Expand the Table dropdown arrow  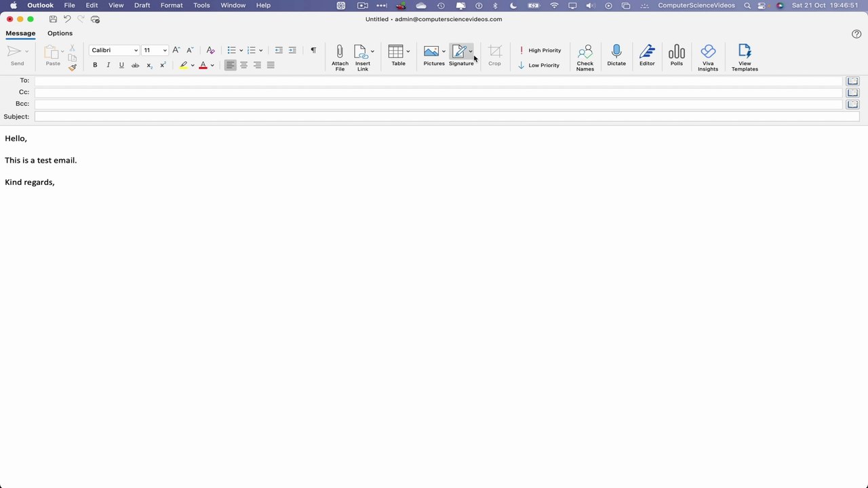[x=408, y=52]
